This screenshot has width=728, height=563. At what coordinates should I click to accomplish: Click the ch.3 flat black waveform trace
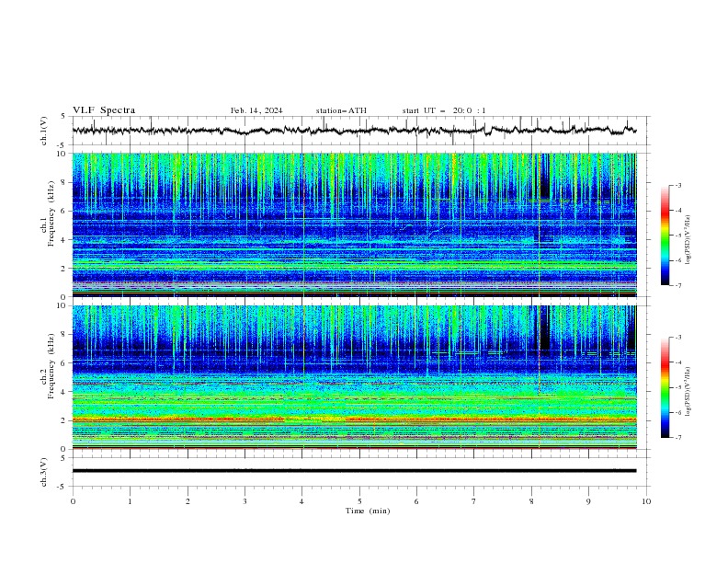[x=354, y=471]
